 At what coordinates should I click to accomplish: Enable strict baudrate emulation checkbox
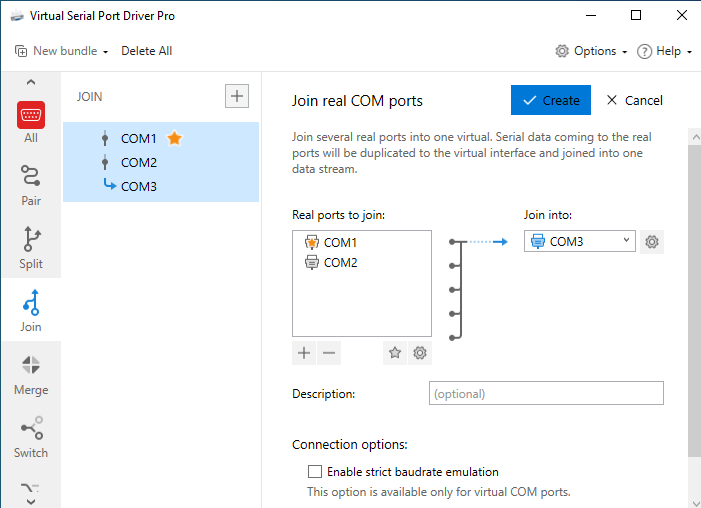click(x=315, y=471)
